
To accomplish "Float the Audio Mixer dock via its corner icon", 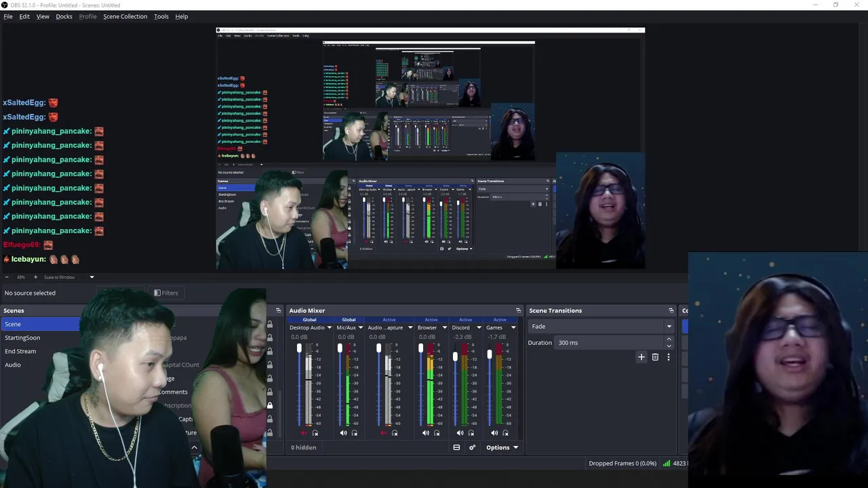I will (x=518, y=310).
